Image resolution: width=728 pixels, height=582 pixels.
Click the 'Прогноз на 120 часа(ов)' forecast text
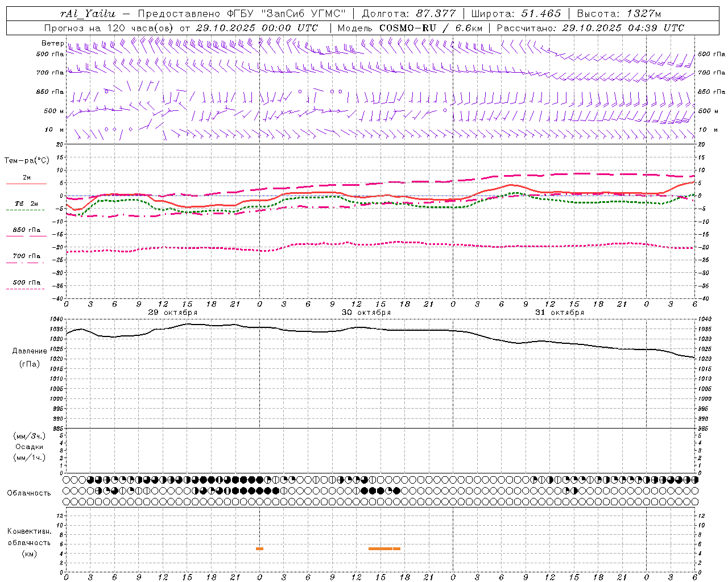pos(109,28)
